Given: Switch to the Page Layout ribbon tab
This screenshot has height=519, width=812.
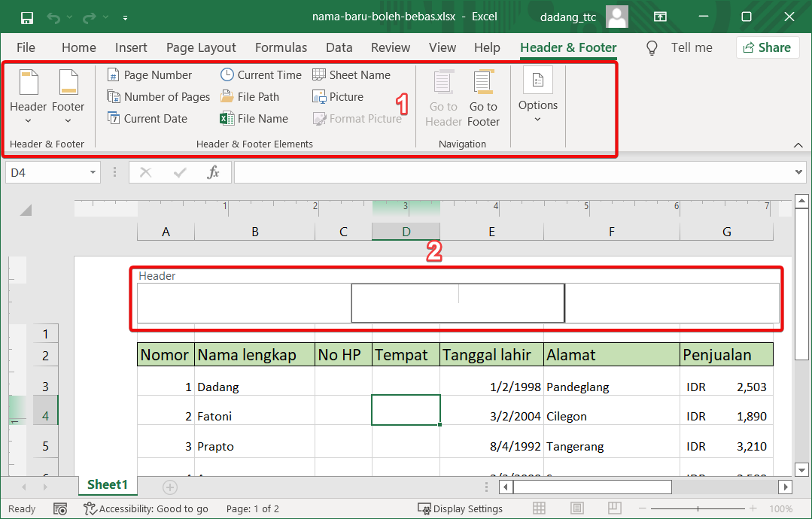Looking at the screenshot, I should [201, 47].
